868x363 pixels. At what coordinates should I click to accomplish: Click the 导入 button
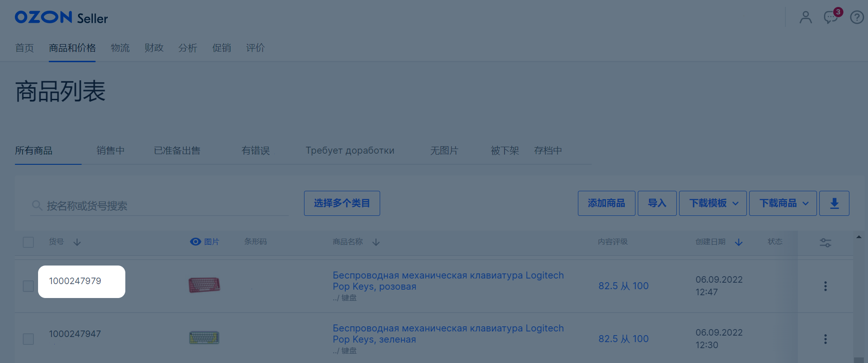coord(657,203)
